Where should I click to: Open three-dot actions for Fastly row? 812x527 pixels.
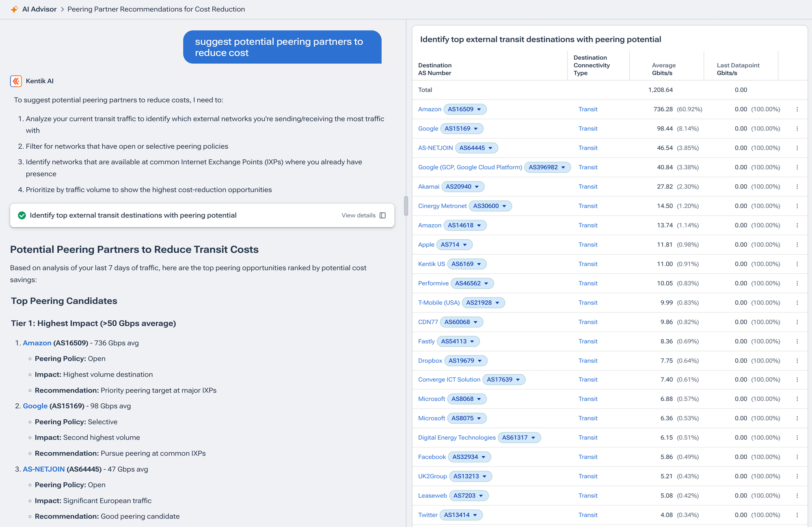(797, 341)
